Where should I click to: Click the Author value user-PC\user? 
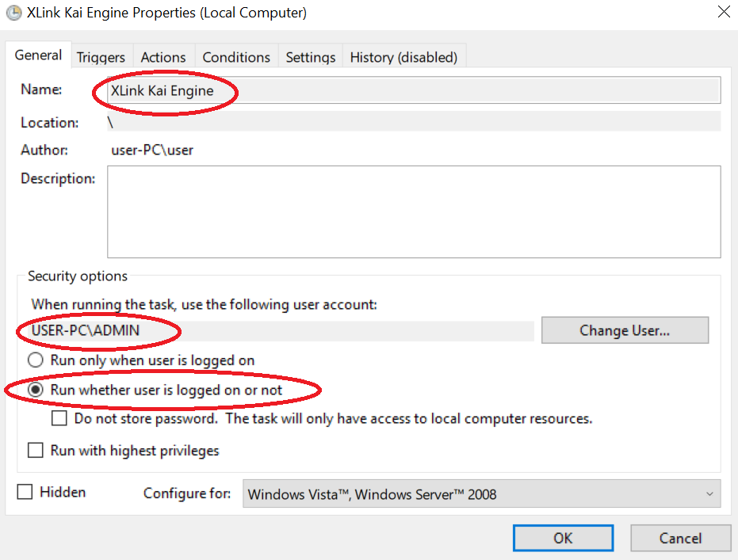[152, 150]
